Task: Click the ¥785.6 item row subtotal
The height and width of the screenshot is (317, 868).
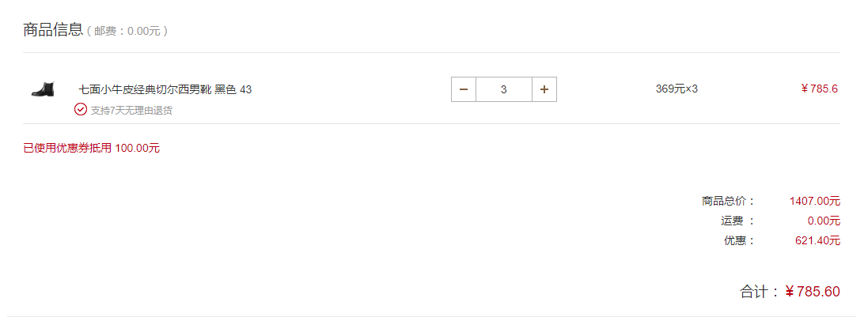Action: click(819, 89)
